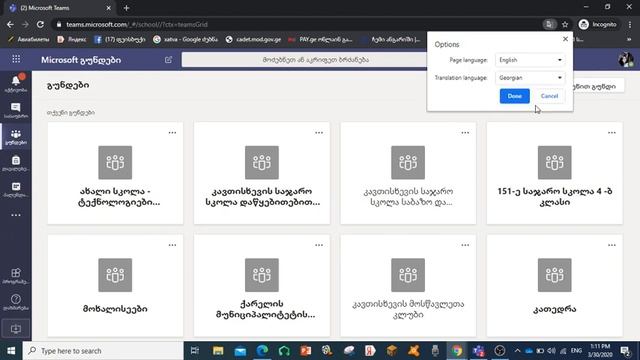Click the Task View taskbar icon

[x=195, y=351]
